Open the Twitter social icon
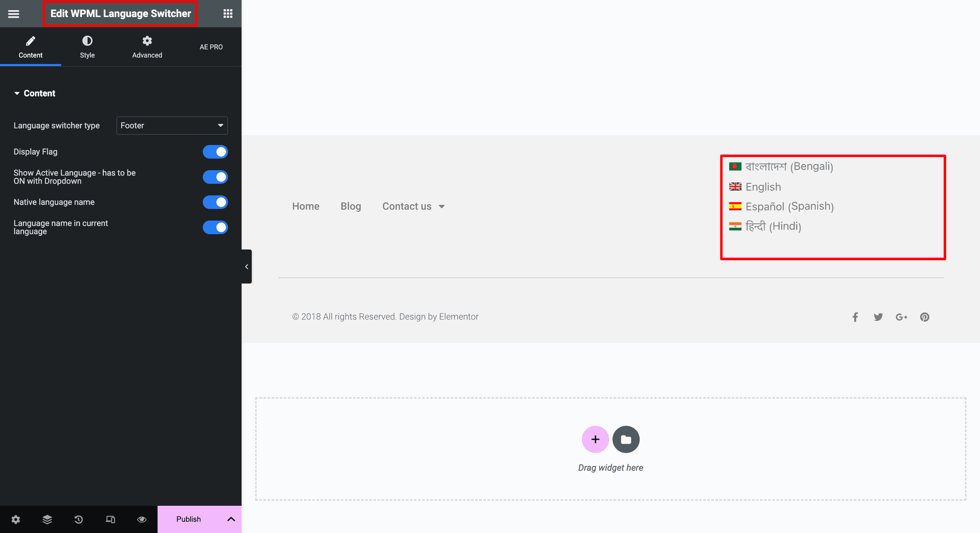Viewport: 980px width, 533px height. tap(878, 317)
